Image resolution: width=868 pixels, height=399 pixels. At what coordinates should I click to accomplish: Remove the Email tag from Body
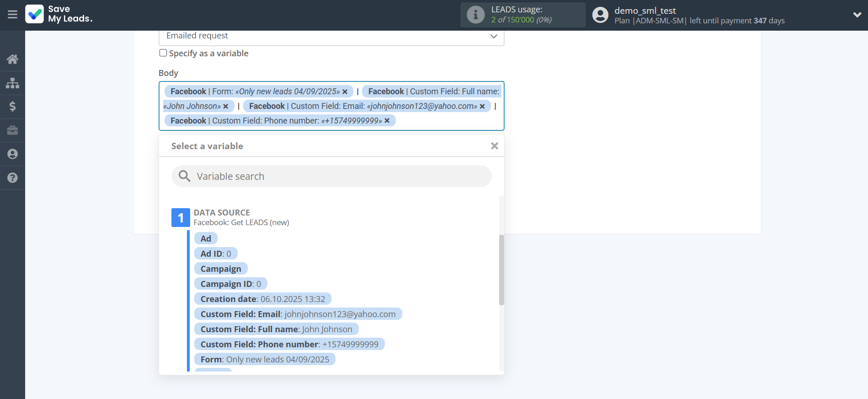[x=482, y=106]
